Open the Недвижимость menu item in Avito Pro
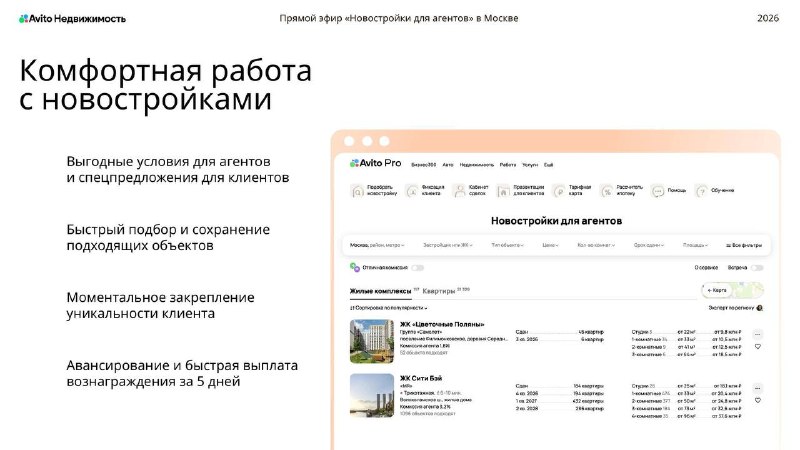800x450 pixels. 477,165
